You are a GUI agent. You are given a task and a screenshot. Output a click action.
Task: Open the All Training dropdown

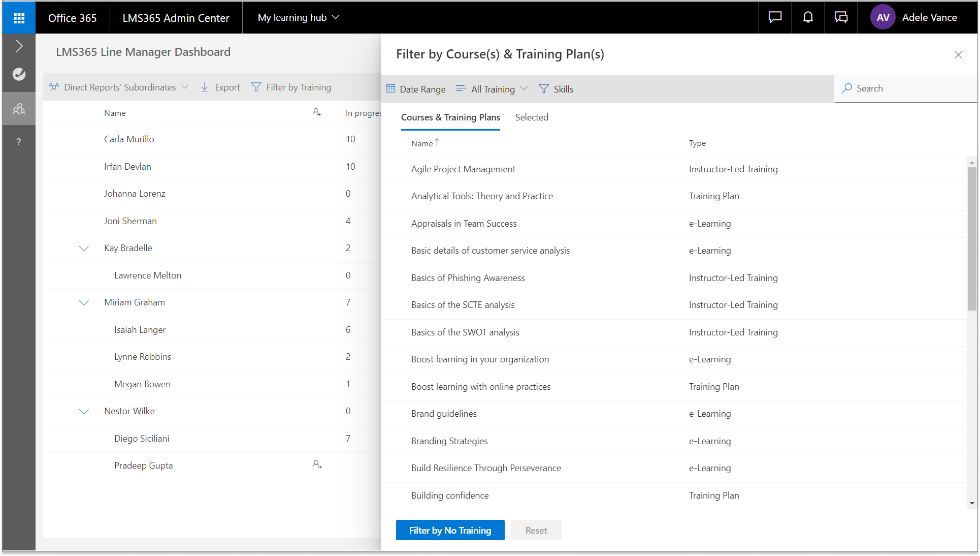[492, 89]
